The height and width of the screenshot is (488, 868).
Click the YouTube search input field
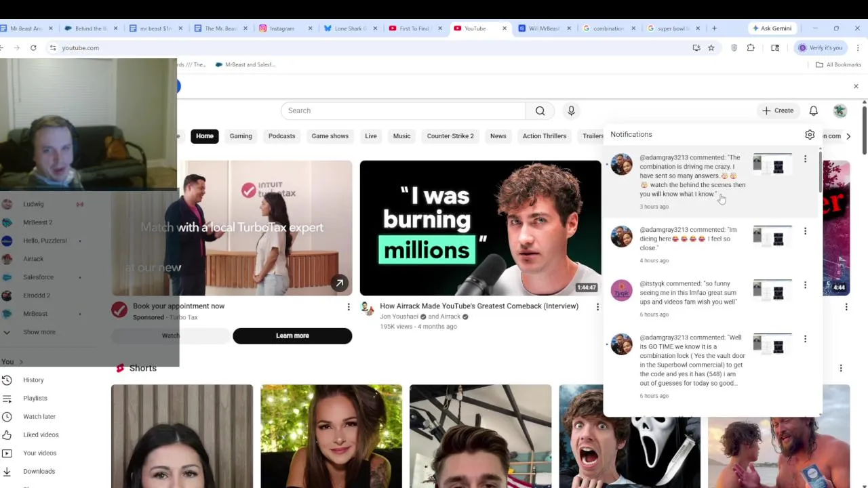[x=403, y=110]
